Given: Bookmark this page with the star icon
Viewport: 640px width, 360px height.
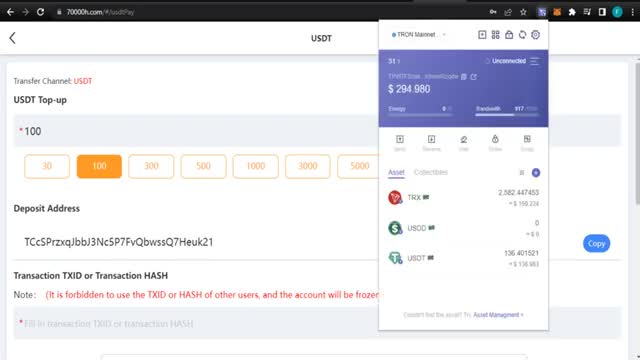Looking at the screenshot, I should coord(523,12).
